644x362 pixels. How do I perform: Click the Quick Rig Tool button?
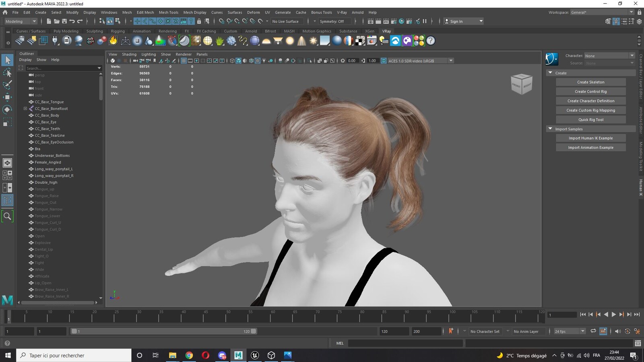(x=590, y=119)
